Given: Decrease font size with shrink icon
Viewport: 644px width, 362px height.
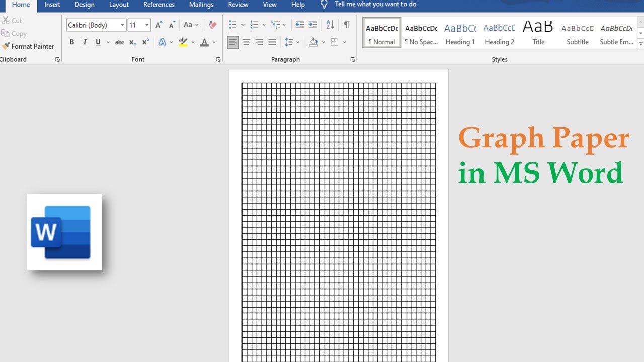Looking at the screenshot, I should [172, 25].
